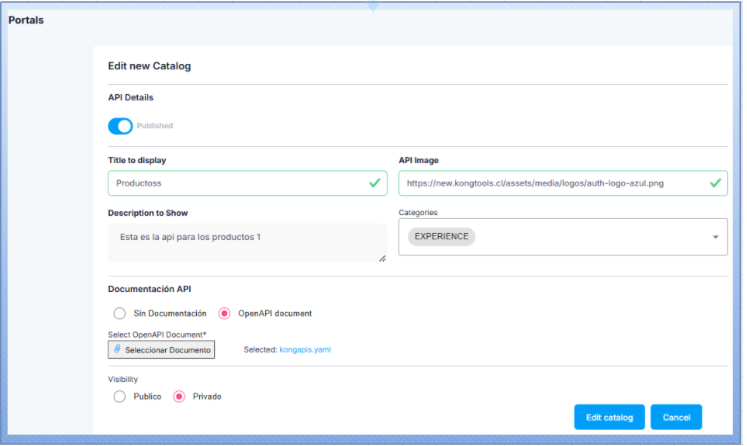747x446 pixels.
Task: Select the OpenAPI document radio option
Action: click(224, 313)
